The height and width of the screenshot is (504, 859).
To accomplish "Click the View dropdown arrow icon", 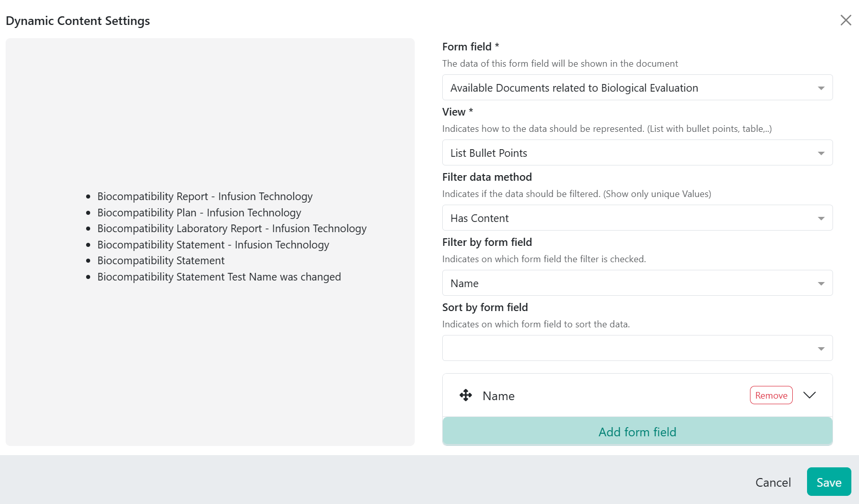I will tap(821, 153).
